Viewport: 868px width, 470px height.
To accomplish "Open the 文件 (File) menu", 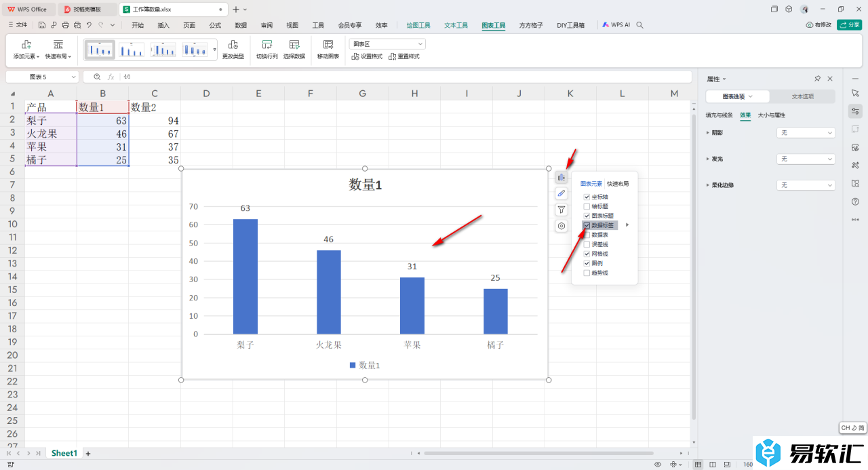I will pos(18,25).
